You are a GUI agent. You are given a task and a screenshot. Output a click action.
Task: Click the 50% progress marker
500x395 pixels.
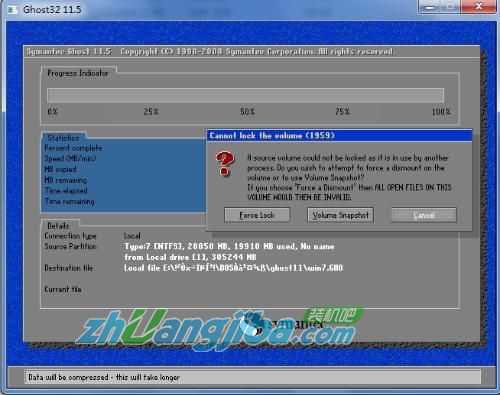pyautogui.click(x=247, y=112)
